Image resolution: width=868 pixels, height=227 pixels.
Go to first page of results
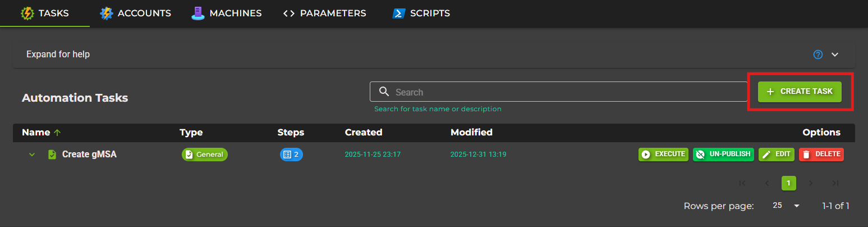coord(742,183)
